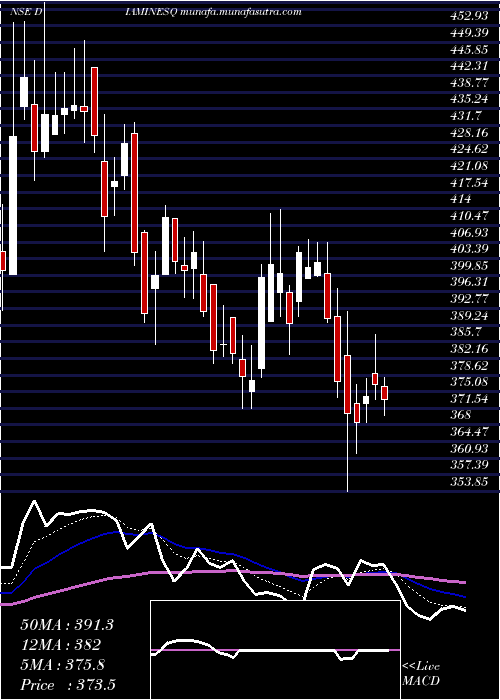Click the 417.54 price label
This screenshot has width=500, height=700.
click(469, 183)
